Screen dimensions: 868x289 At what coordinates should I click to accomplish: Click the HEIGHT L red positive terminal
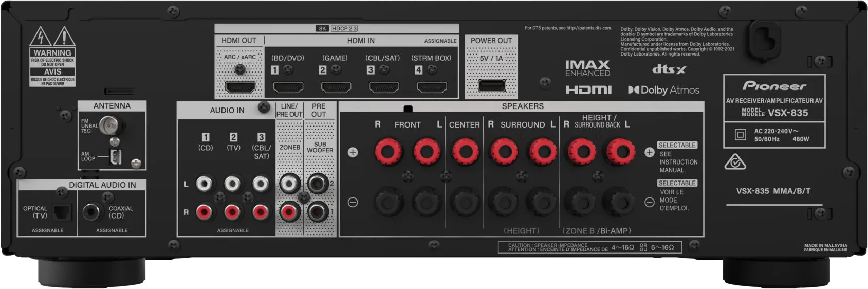[621, 152]
